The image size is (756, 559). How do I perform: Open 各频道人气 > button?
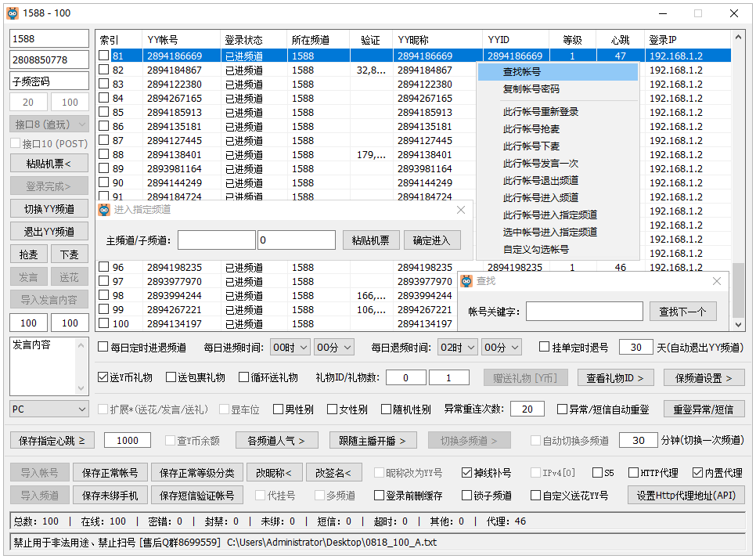tap(276, 441)
